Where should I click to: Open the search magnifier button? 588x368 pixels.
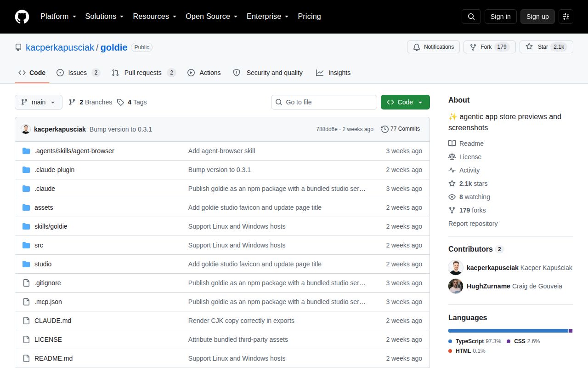471,17
